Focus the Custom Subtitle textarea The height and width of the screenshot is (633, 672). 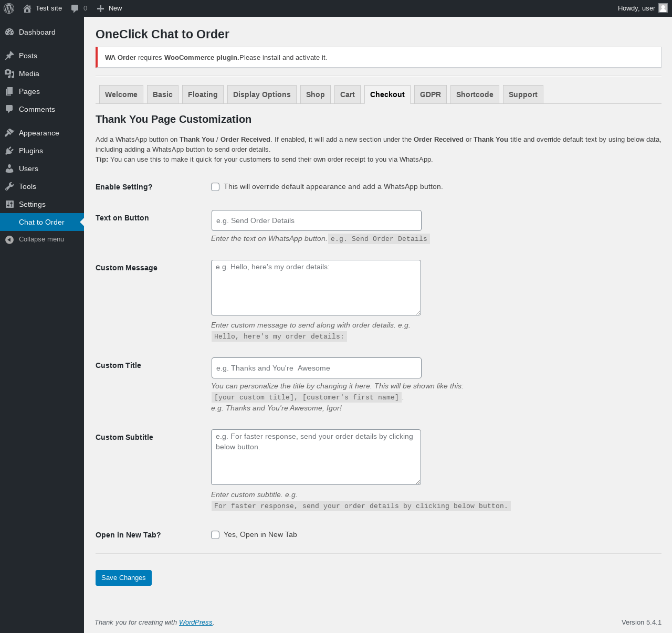click(316, 457)
